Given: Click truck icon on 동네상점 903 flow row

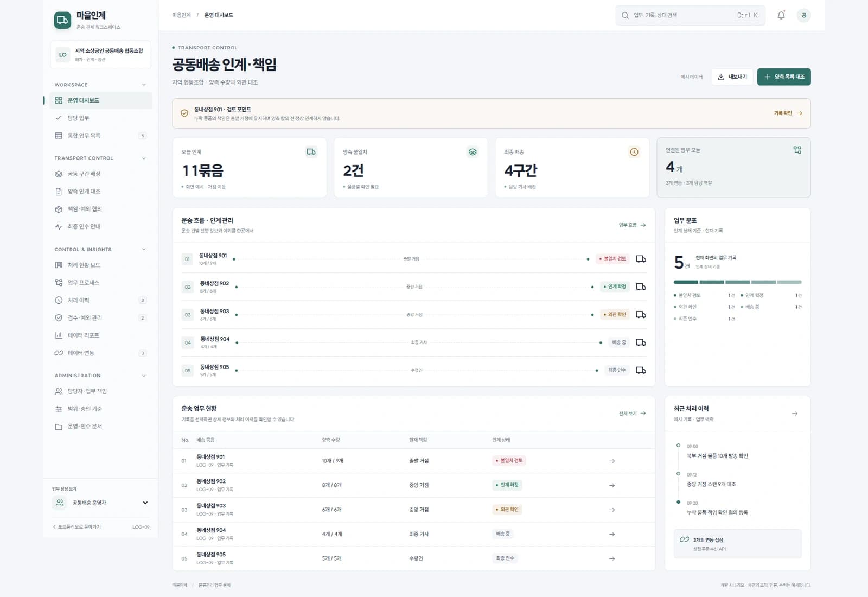Looking at the screenshot, I should (x=641, y=315).
